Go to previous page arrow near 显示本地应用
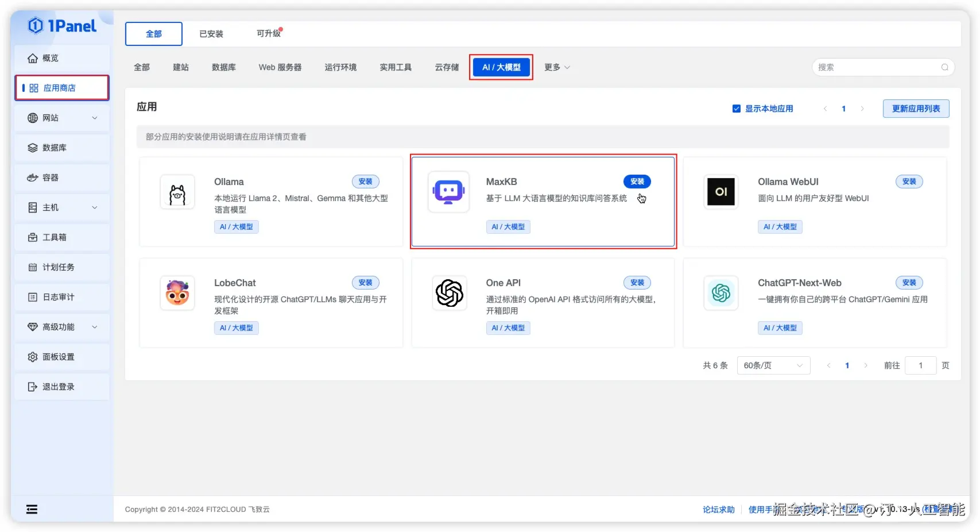The height and width of the screenshot is (532, 980). [x=825, y=109]
